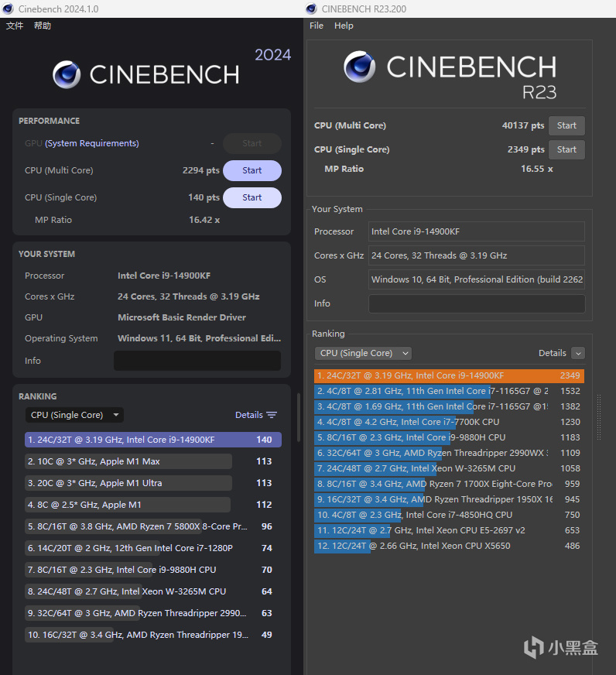616x675 pixels.
Task: Select the Xeon W-3265M row scoring 64
Action: click(153, 591)
